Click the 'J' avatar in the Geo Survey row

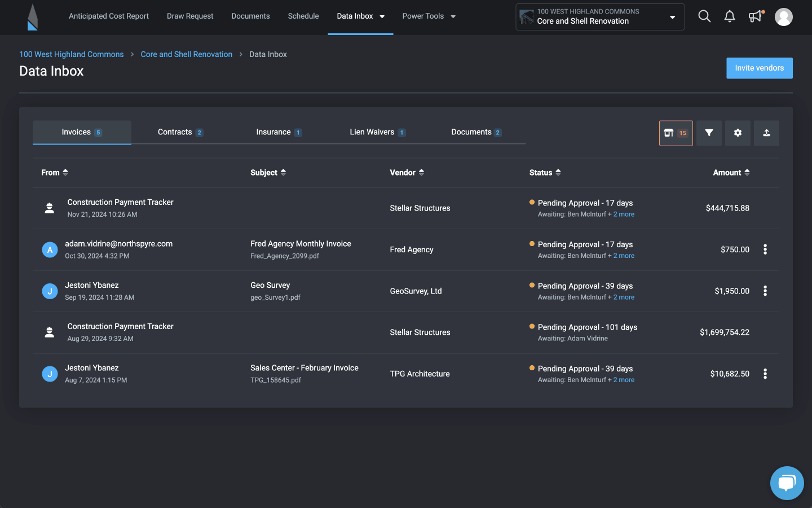point(50,291)
